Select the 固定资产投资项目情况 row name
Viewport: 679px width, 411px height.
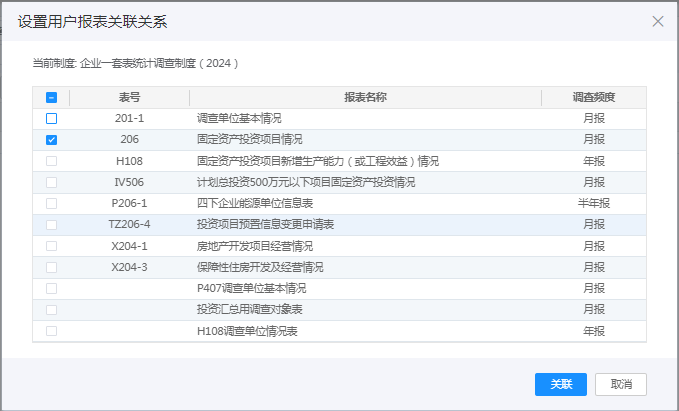(250, 140)
